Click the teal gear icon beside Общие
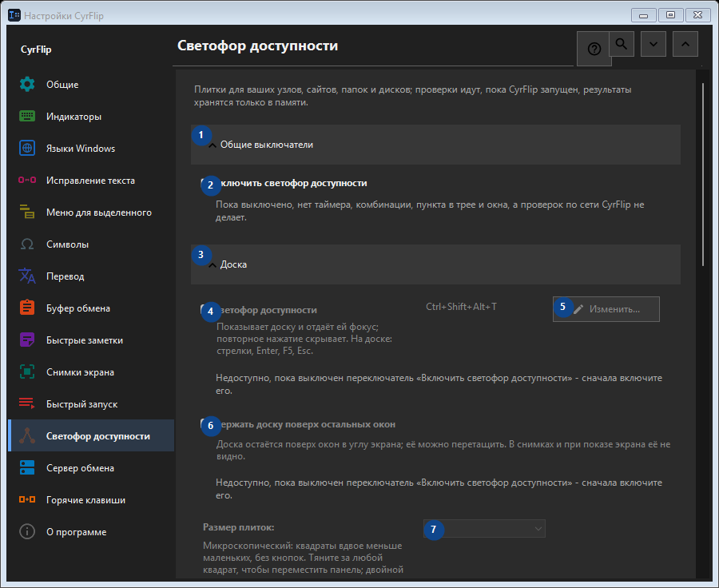Screen dimensions: 719x588 tap(27, 85)
